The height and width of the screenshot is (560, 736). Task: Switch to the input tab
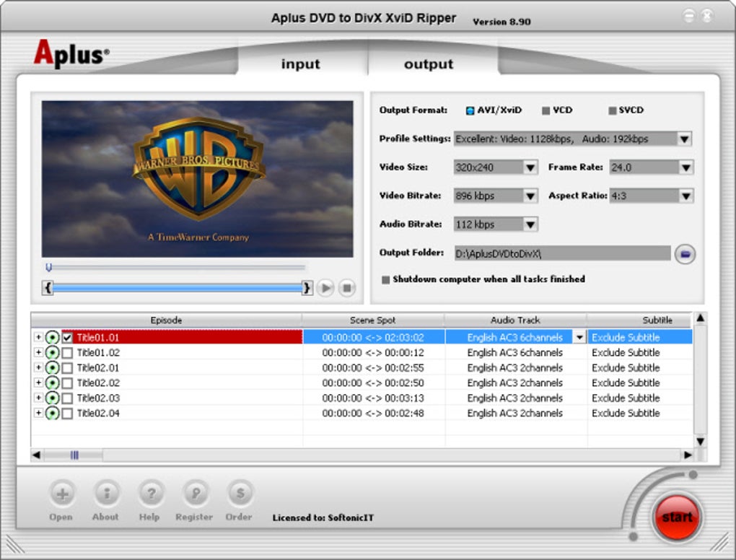[301, 64]
